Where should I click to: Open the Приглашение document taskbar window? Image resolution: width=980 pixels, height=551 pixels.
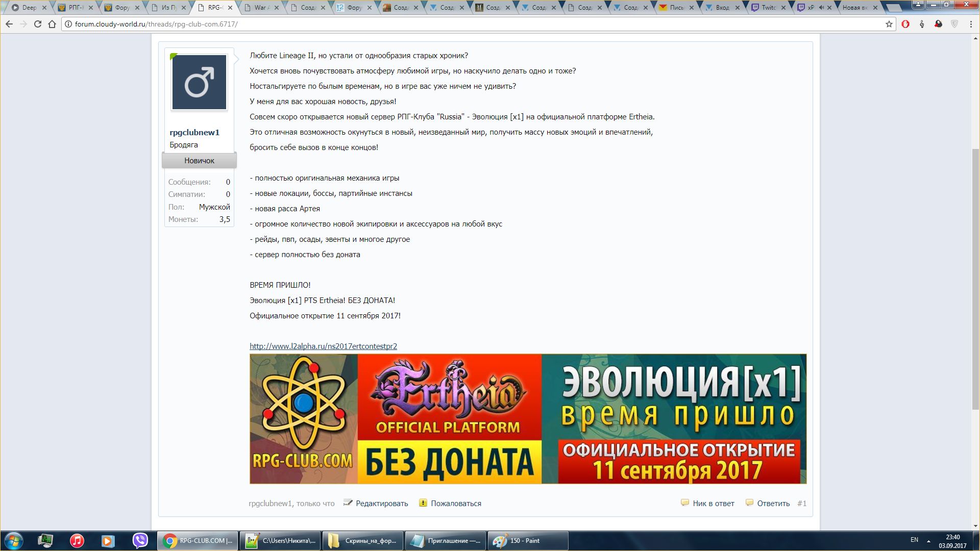click(445, 541)
